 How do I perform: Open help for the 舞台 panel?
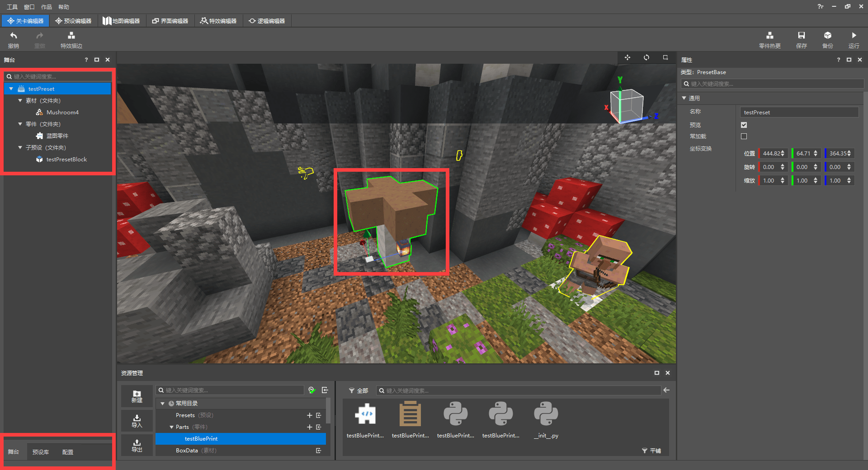click(x=86, y=60)
